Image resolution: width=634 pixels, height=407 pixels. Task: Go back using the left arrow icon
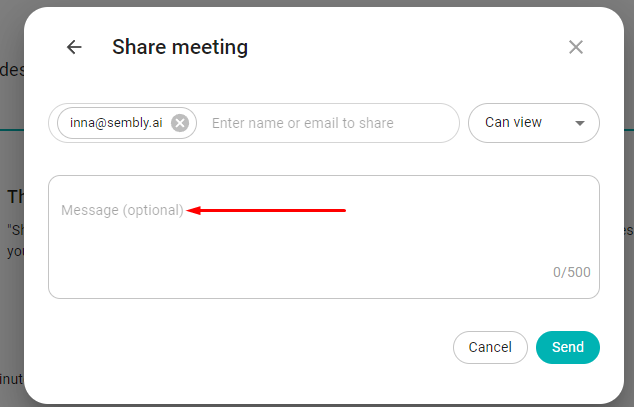click(x=74, y=47)
